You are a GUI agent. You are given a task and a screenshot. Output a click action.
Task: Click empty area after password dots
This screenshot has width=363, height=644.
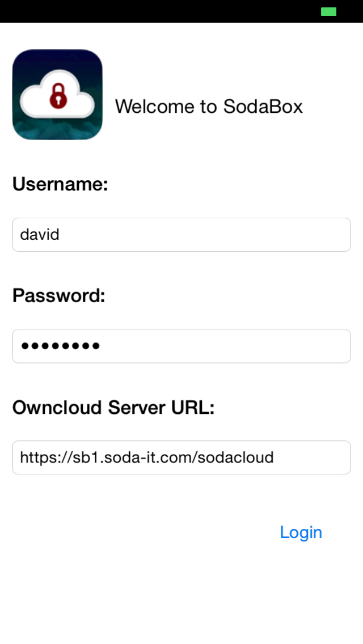coord(225,346)
